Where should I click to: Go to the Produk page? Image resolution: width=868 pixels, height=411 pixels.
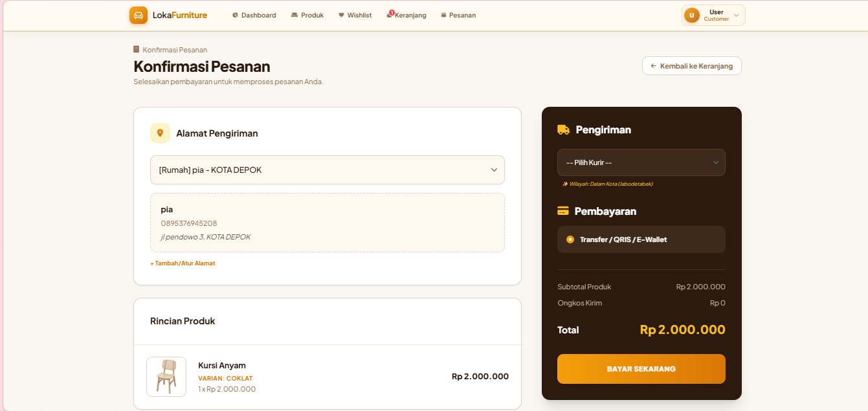(307, 15)
